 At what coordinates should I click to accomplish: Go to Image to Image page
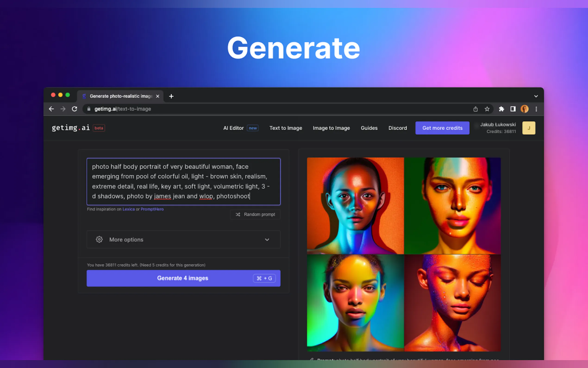331,128
